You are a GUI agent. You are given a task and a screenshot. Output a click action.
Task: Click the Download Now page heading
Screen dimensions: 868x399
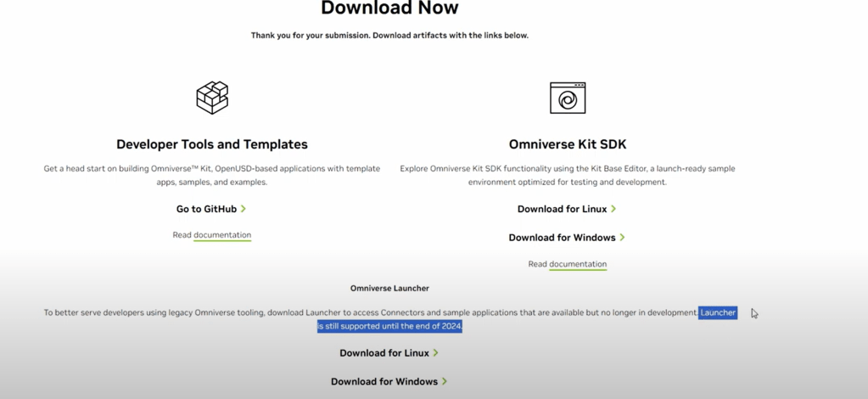tap(389, 8)
